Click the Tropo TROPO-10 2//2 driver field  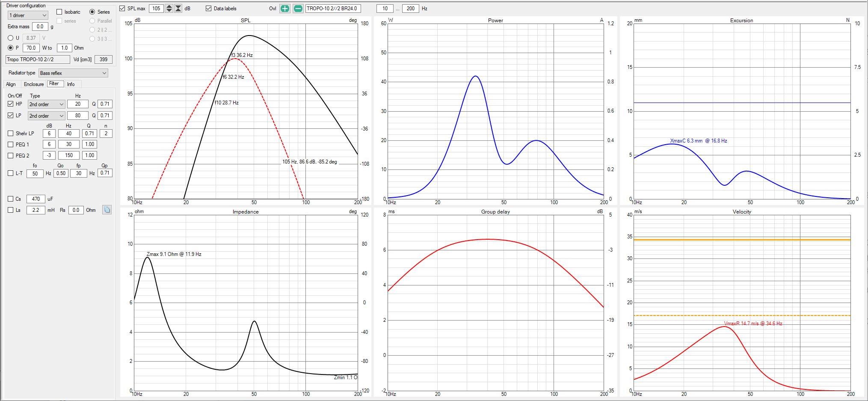tap(38, 59)
